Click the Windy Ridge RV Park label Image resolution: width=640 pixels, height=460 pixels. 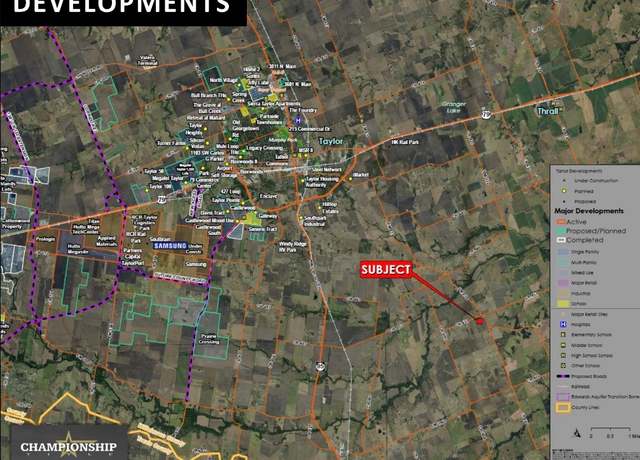(x=293, y=247)
